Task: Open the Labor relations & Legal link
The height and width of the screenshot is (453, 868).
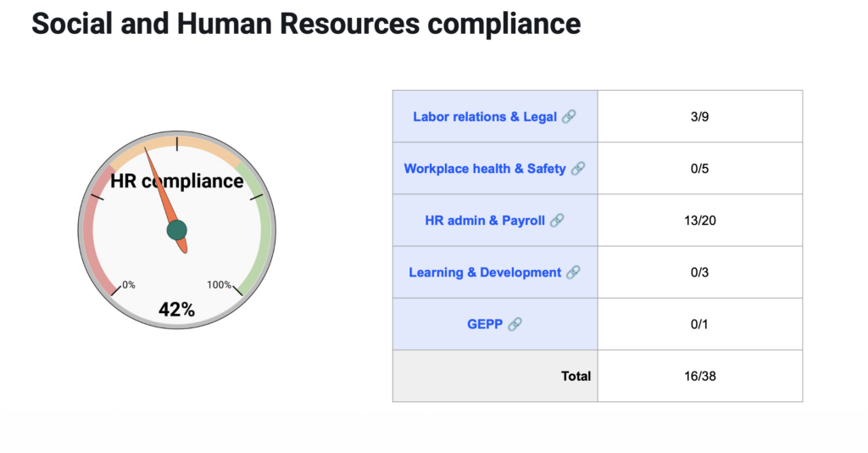Action: coord(484,117)
